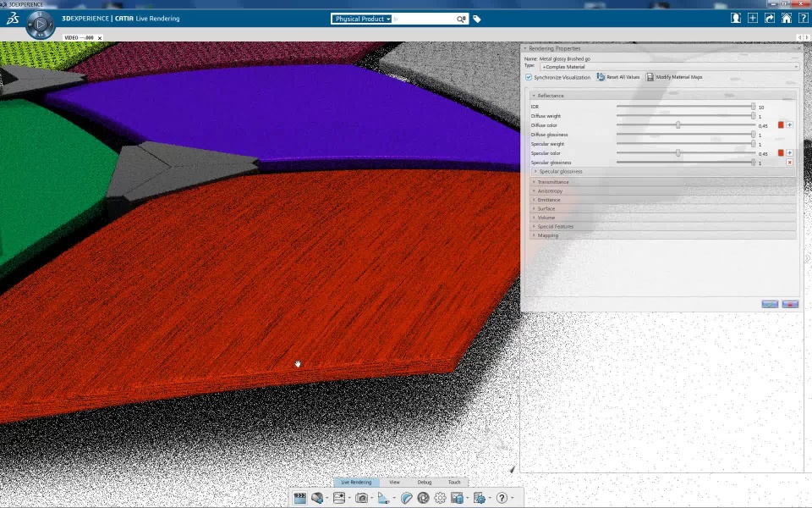Expand the Specular glossiness subsection
This screenshot has height=508, width=812.
pos(664,172)
